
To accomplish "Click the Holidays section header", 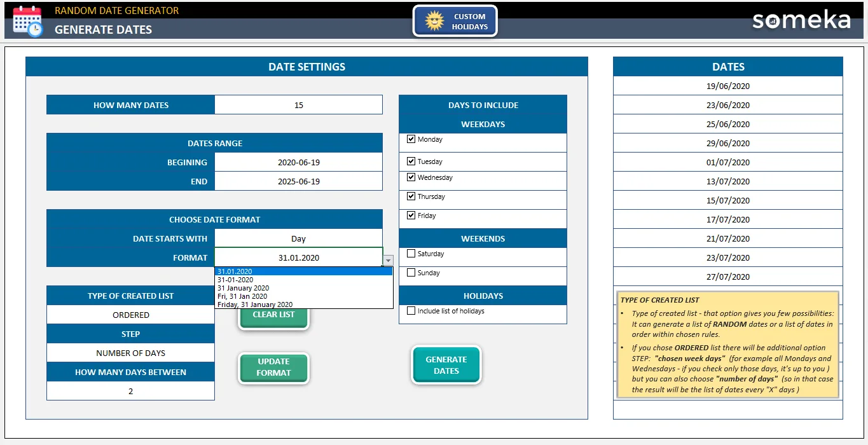I will click(x=483, y=296).
